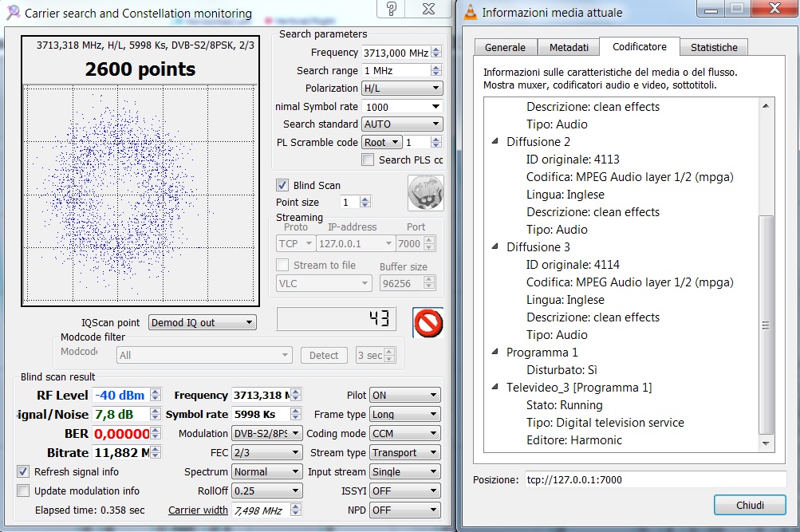This screenshot has height=532, width=800.
Task: Switch to the Metadati tab
Action: click(569, 47)
